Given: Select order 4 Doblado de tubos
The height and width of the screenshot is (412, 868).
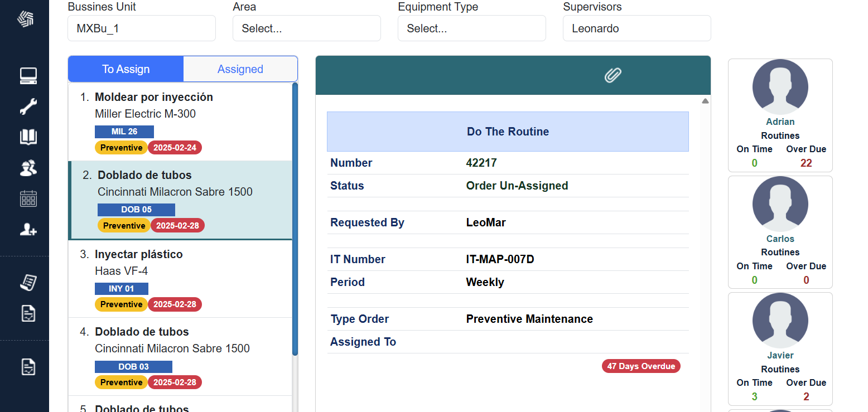Looking at the screenshot, I should 180,357.
